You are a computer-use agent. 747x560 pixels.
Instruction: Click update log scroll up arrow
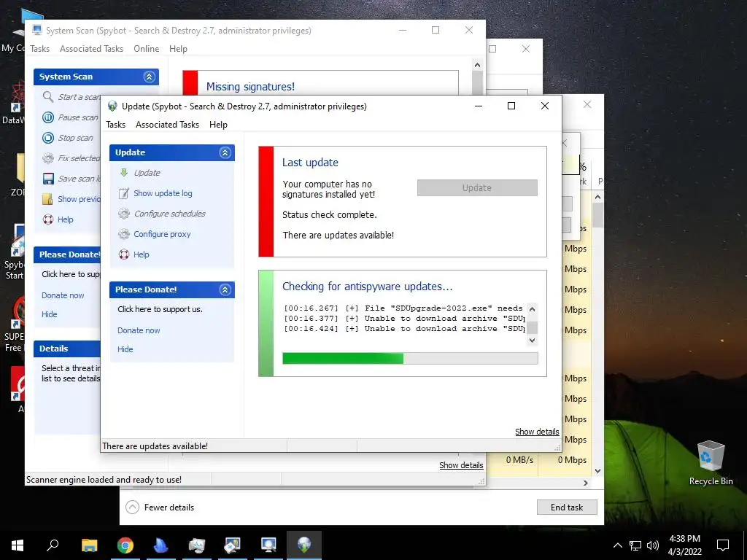click(532, 309)
